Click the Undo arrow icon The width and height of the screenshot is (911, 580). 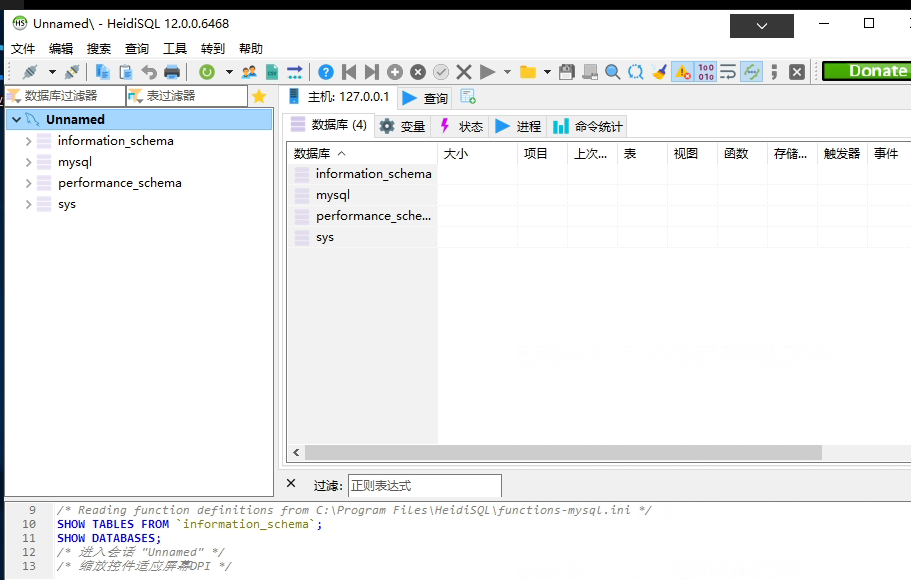click(x=149, y=72)
